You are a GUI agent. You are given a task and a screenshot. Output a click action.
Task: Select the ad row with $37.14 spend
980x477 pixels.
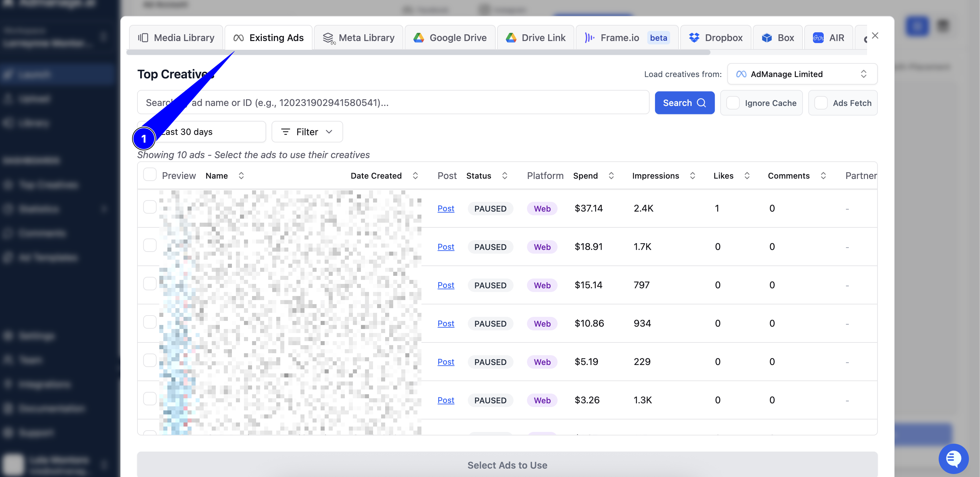click(150, 207)
